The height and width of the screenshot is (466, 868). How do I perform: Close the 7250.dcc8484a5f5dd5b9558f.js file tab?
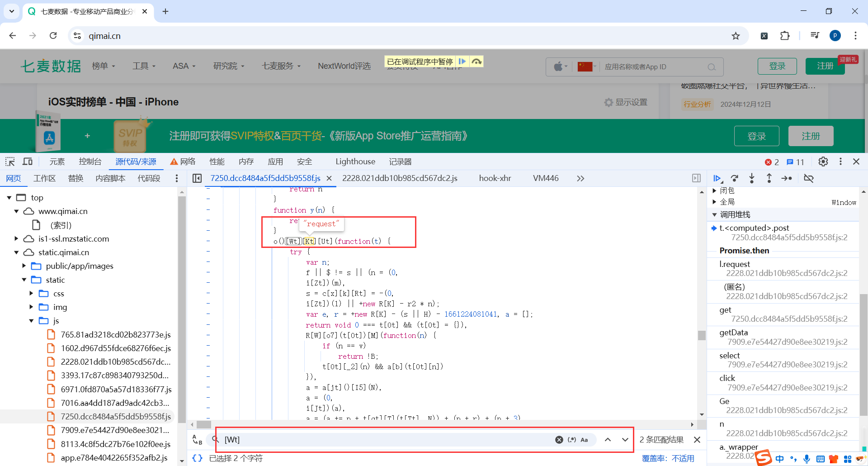pyautogui.click(x=329, y=178)
